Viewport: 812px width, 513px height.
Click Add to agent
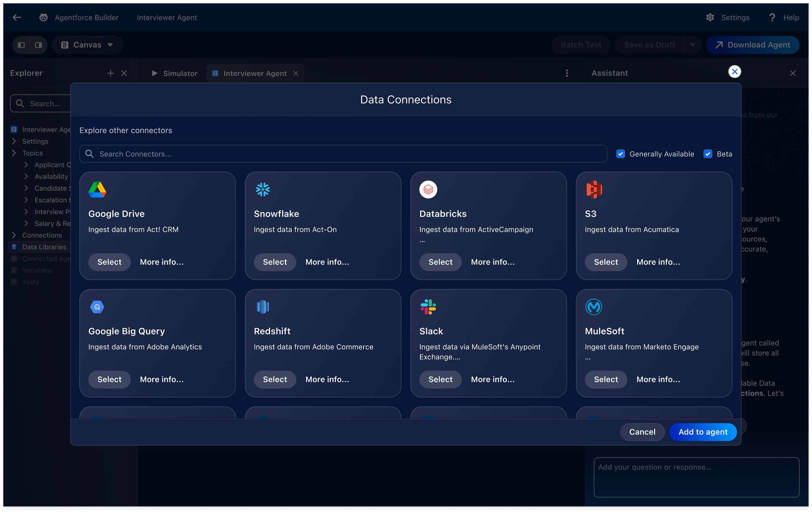703,432
